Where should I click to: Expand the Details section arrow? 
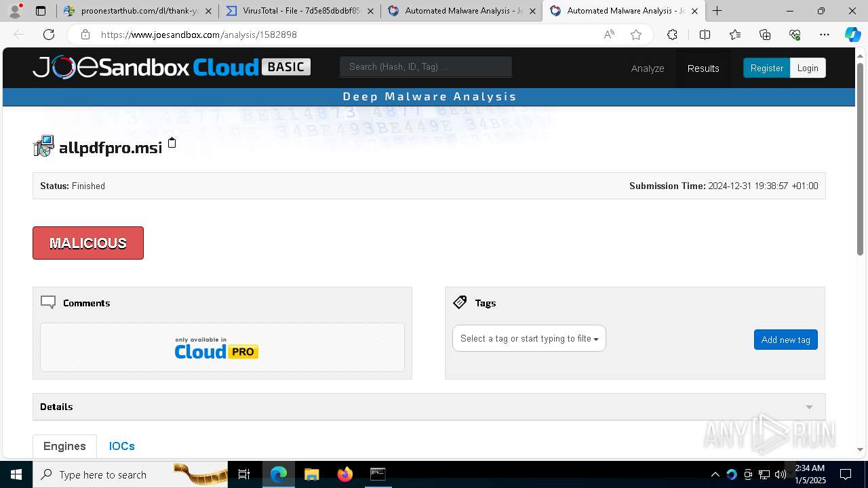click(x=809, y=407)
